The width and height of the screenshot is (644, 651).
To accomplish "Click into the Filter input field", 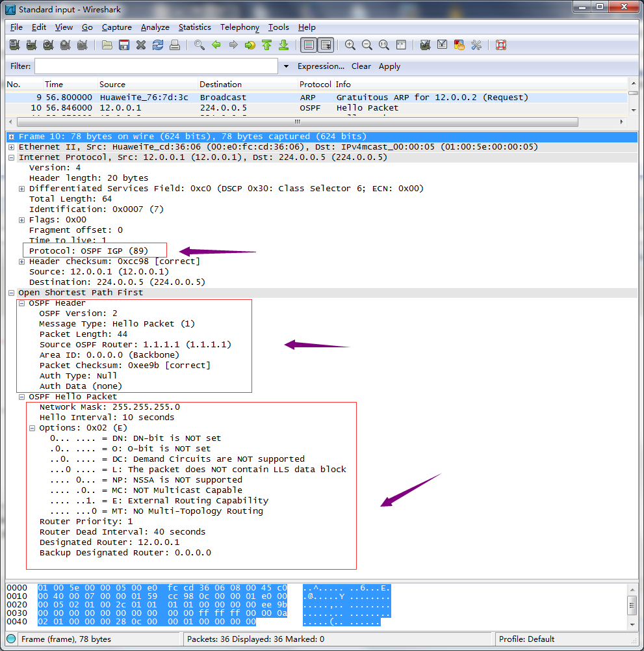I will coord(156,66).
